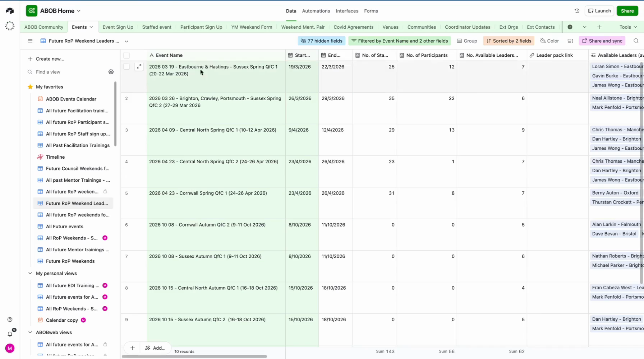Switch to the Venues table tab

(x=390, y=27)
